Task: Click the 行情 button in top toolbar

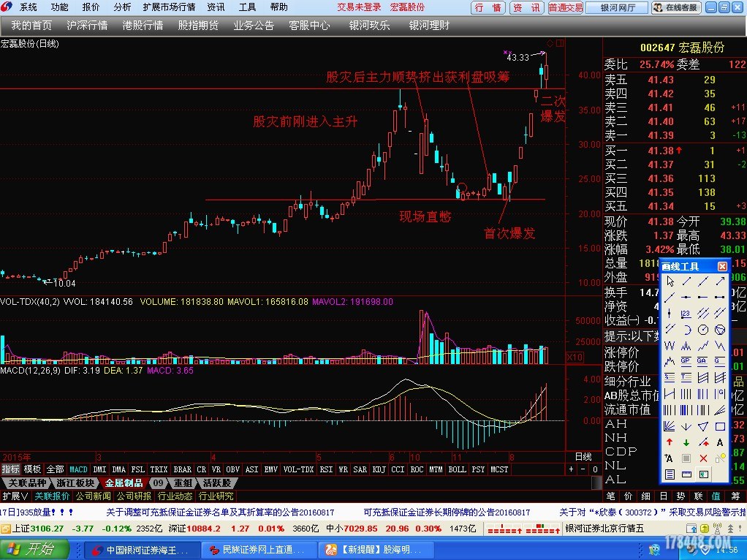Action: [x=488, y=7]
